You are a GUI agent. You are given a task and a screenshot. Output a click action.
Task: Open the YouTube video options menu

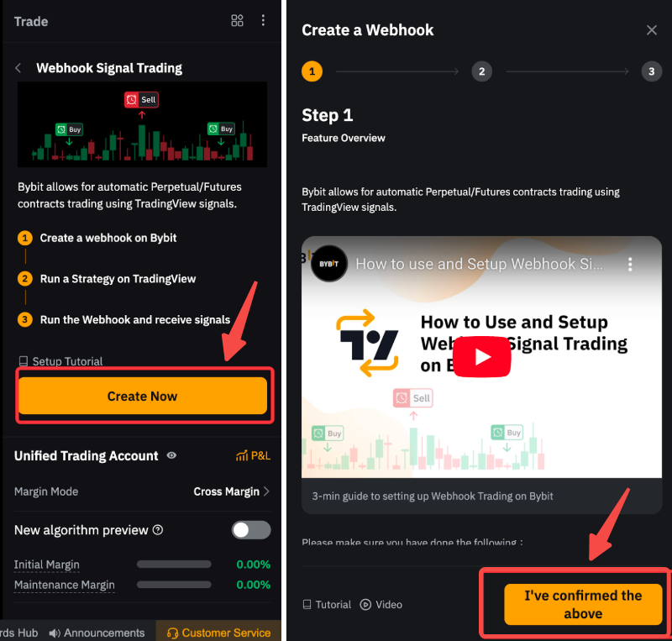point(629,264)
